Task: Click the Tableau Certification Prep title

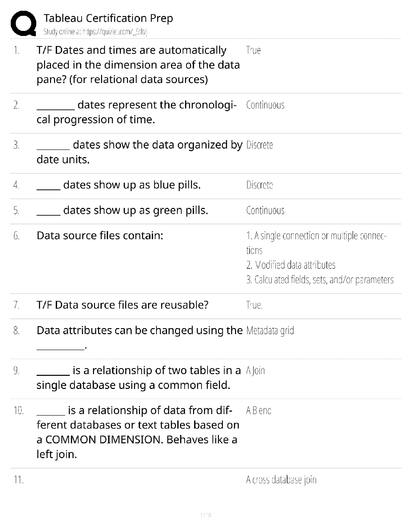Action: pyautogui.click(x=108, y=18)
